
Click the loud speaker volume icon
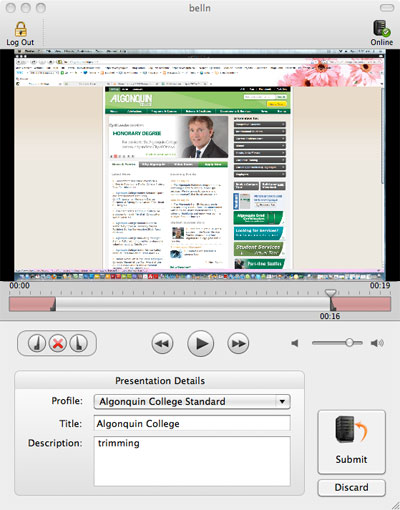377,343
